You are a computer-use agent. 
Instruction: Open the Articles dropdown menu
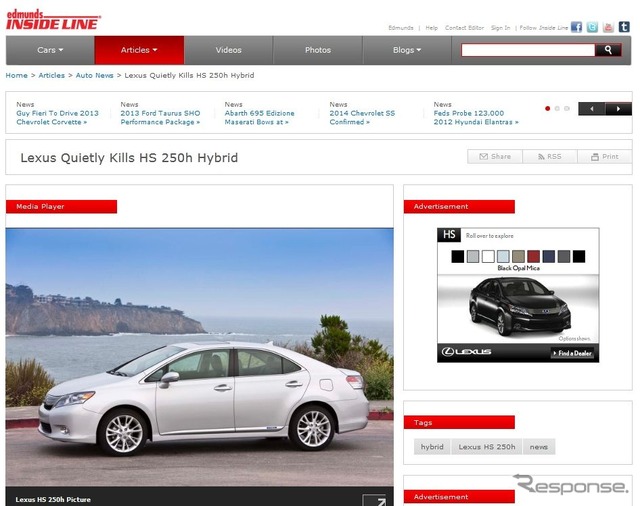click(139, 50)
